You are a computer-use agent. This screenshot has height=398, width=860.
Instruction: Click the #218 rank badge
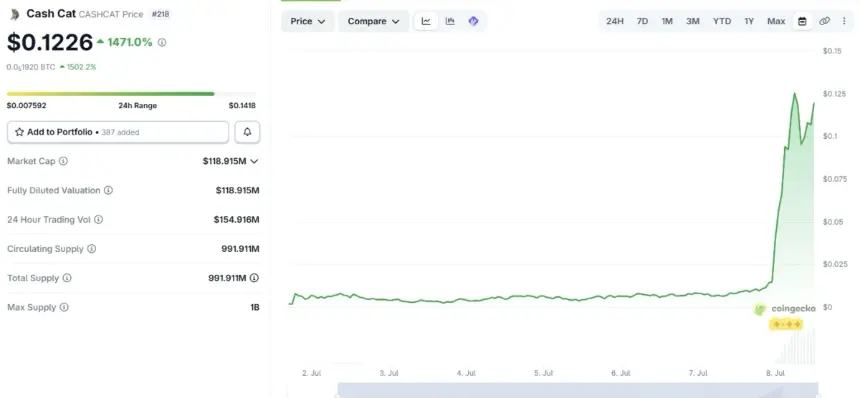(160, 14)
